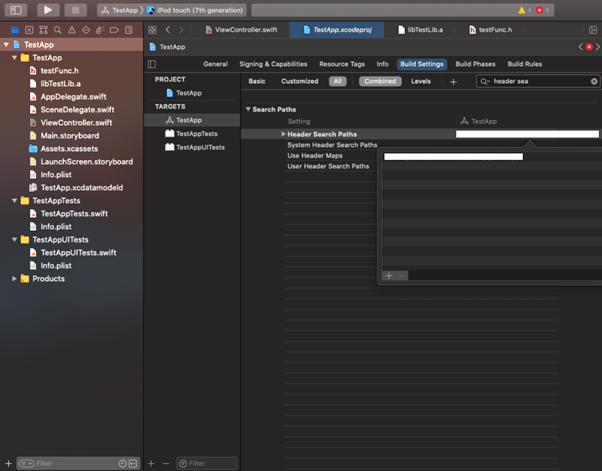Click the build settings search field
This screenshot has width=602, height=471.
(x=538, y=81)
